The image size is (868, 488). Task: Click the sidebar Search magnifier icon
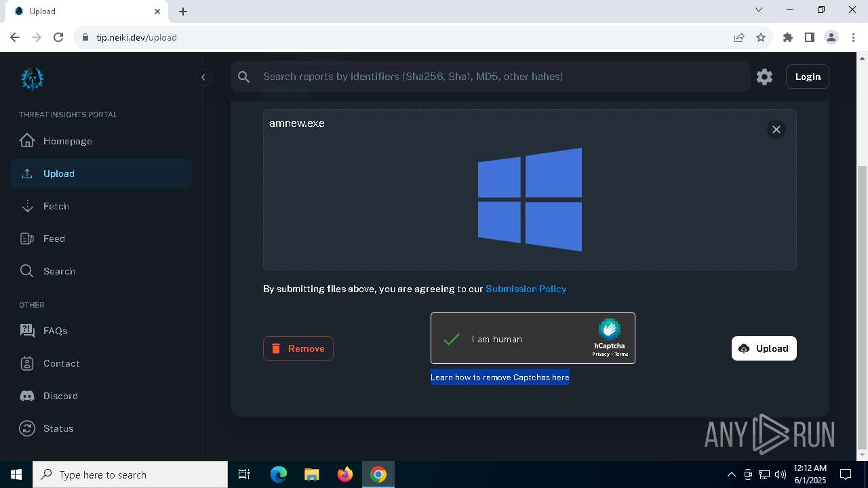27,271
